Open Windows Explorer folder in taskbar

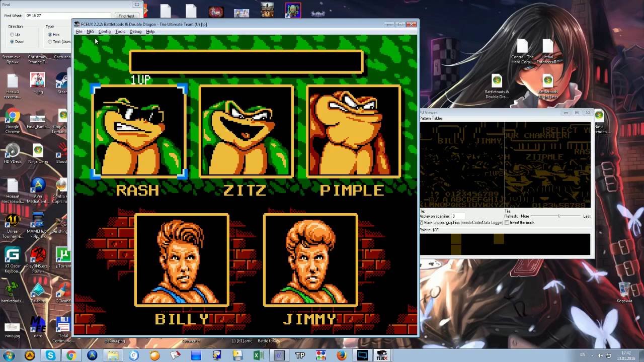point(113,355)
